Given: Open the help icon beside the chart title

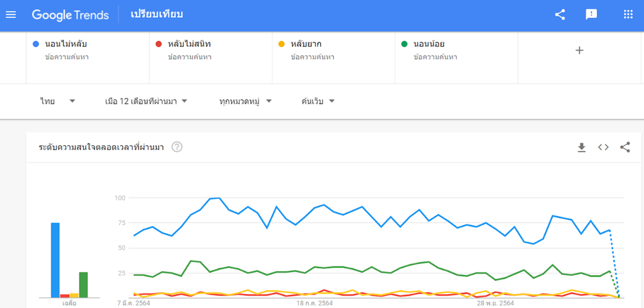Looking at the screenshot, I should [x=177, y=147].
